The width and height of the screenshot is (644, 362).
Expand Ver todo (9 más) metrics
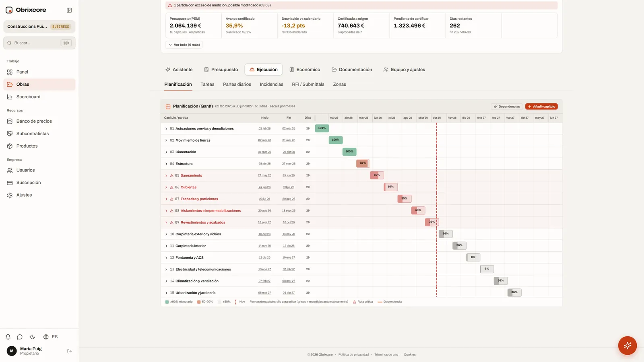(184, 45)
